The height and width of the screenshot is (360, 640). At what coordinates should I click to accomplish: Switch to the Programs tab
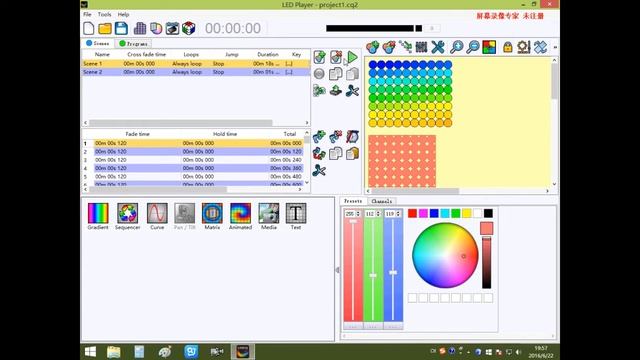[x=133, y=43]
